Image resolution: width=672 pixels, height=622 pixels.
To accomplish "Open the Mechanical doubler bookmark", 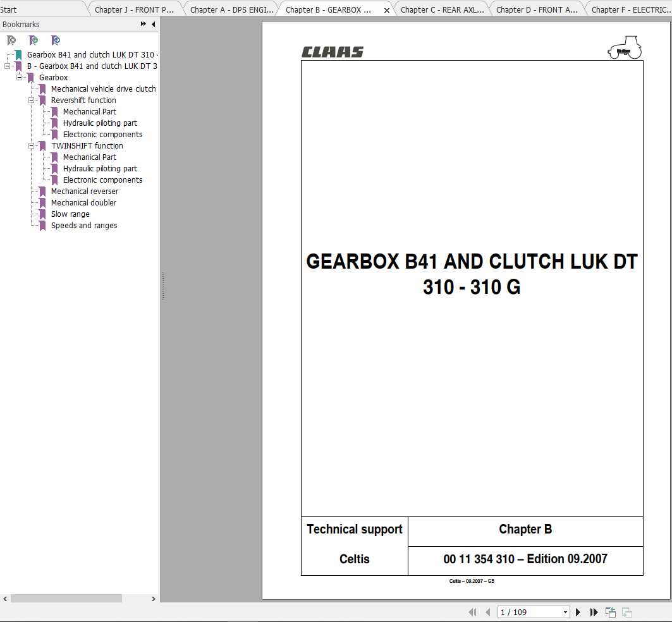I will click(83, 202).
